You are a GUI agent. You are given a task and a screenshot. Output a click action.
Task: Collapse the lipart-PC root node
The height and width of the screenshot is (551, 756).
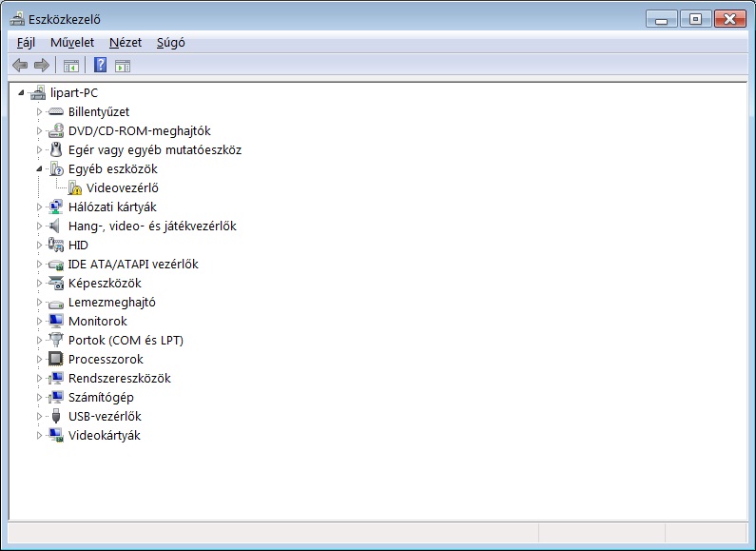point(21,92)
